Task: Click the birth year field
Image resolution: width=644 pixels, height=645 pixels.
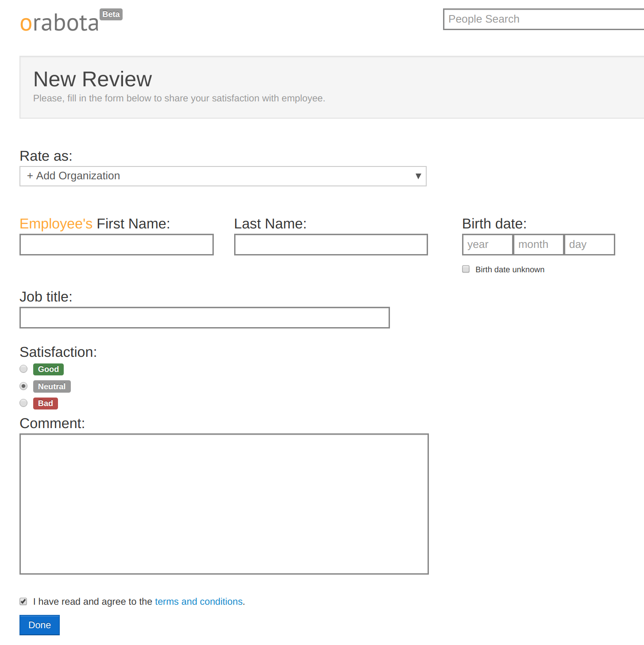Action: pos(488,245)
